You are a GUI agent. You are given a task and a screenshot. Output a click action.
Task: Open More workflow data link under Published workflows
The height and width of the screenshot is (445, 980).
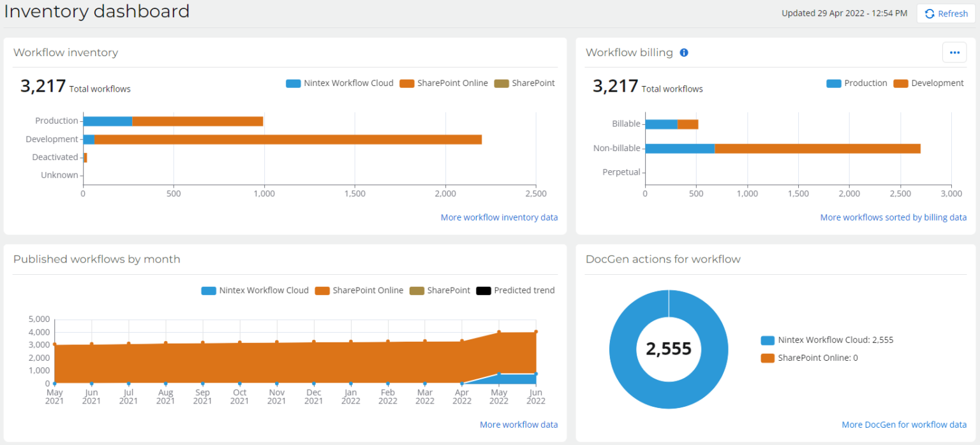pos(519,424)
